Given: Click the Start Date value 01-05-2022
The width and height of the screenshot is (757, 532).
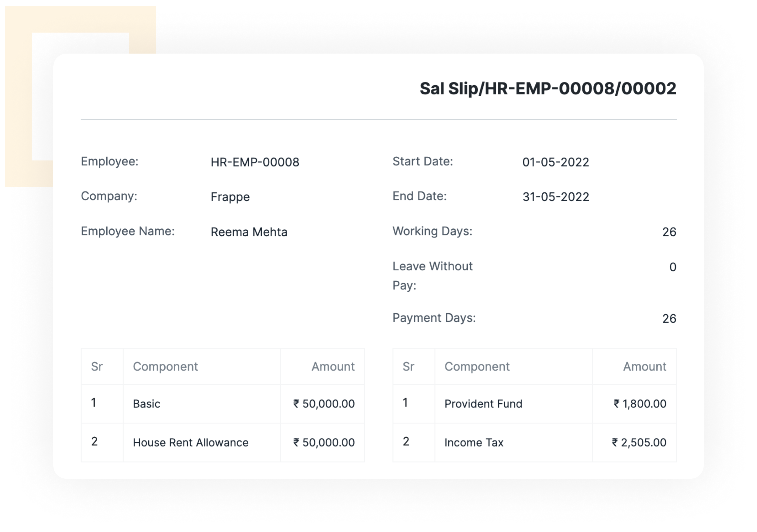Looking at the screenshot, I should (x=556, y=162).
